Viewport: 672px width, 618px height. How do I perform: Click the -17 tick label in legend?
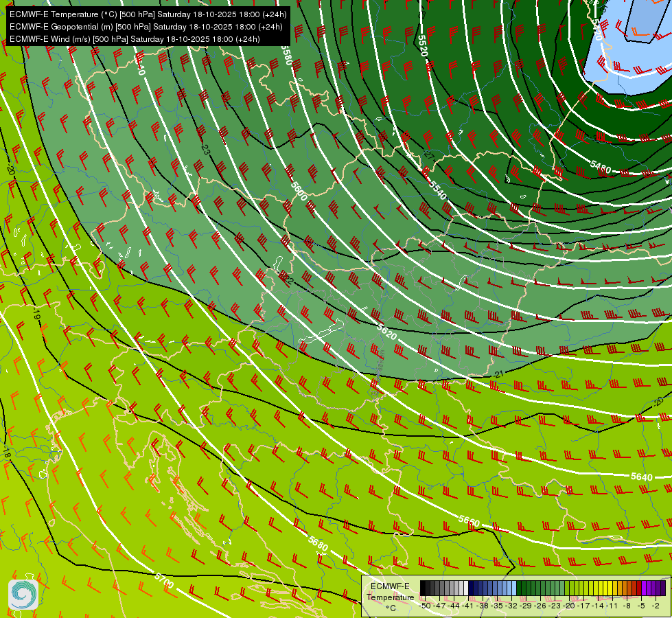pos(583,606)
